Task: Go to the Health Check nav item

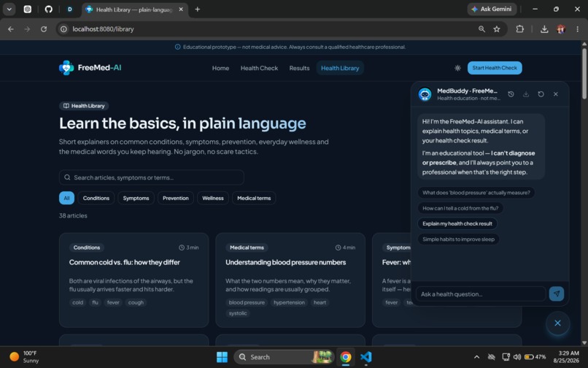Action: pos(259,68)
